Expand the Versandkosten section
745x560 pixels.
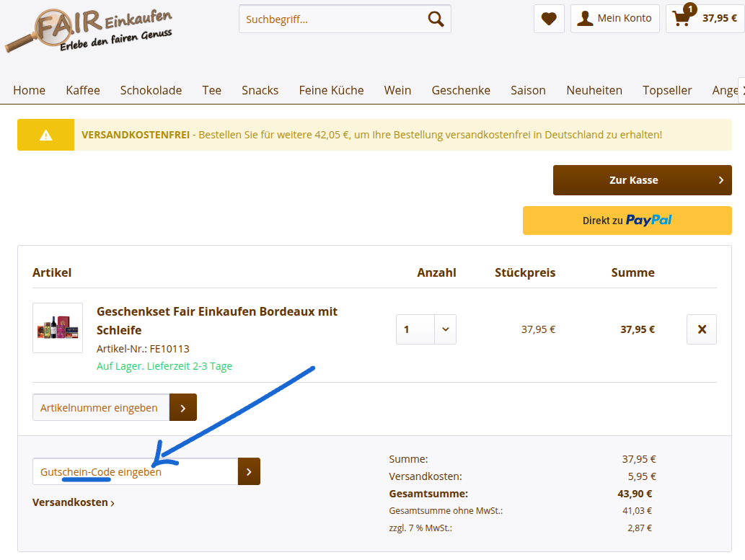[x=71, y=502]
